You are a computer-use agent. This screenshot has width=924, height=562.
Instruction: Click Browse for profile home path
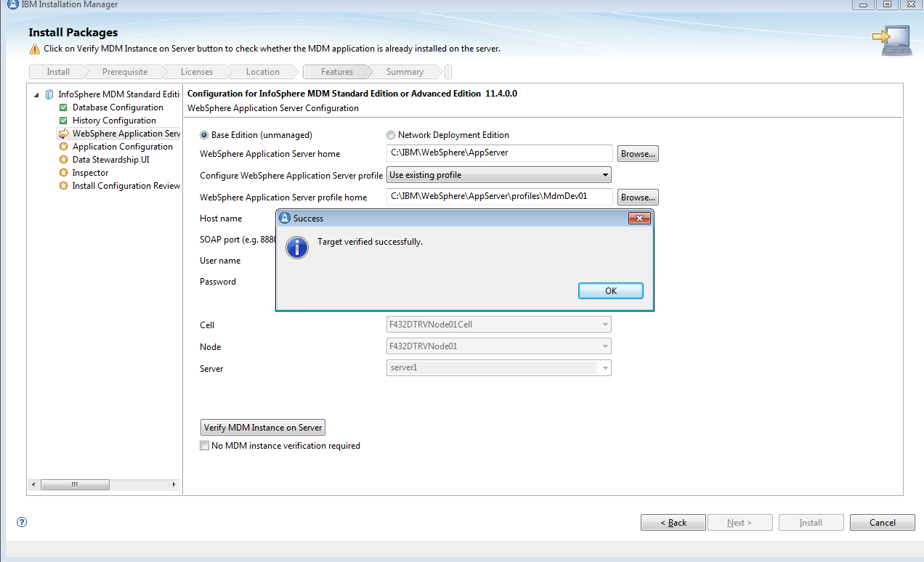click(x=639, y=197)
